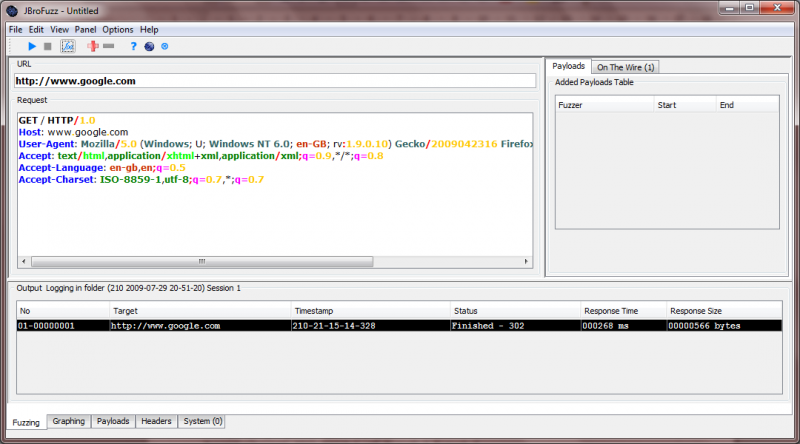The height and width of the screenshot is (444, 800).
Task: Switch to On The Wire (1) tab
Action: (x=626, y=67)
